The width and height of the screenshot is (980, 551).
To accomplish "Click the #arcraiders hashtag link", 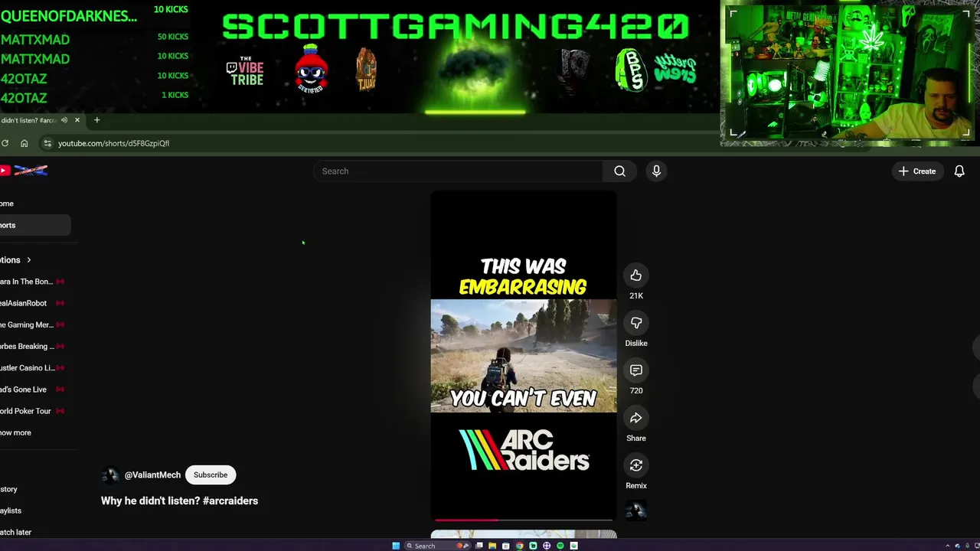I will coord(230,501).
